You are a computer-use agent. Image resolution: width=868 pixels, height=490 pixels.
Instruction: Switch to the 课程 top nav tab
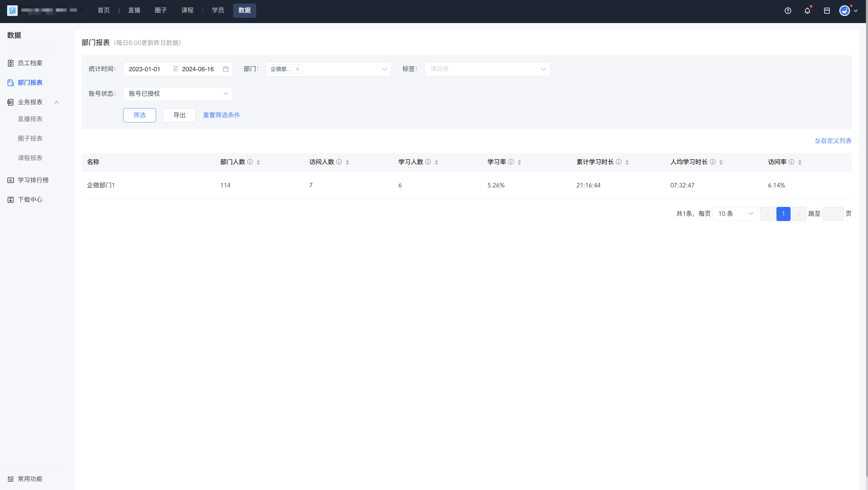click(x=187, y=10)
